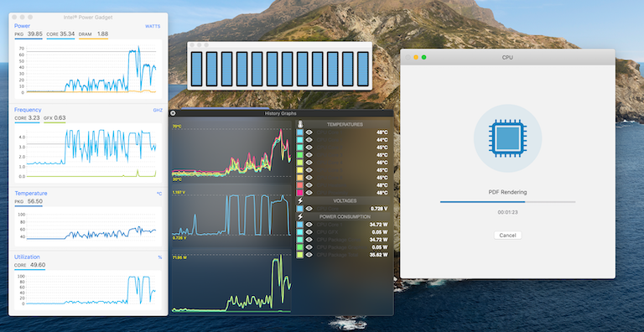This screenshot has height=332, width=644.
Task: Click the lightning bolt icon beside POWER CONSUMPTION
Action: pos(300,216)
